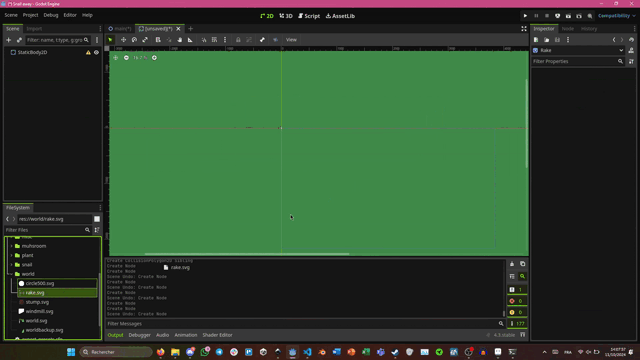The width and height of the screenshot is (640, 360).
Task: Expand the plant folder
Action: [11, 256]
